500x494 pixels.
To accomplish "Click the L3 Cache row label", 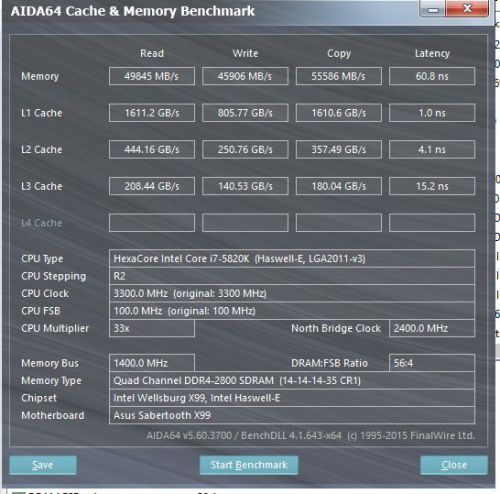I will click(42, 186).
